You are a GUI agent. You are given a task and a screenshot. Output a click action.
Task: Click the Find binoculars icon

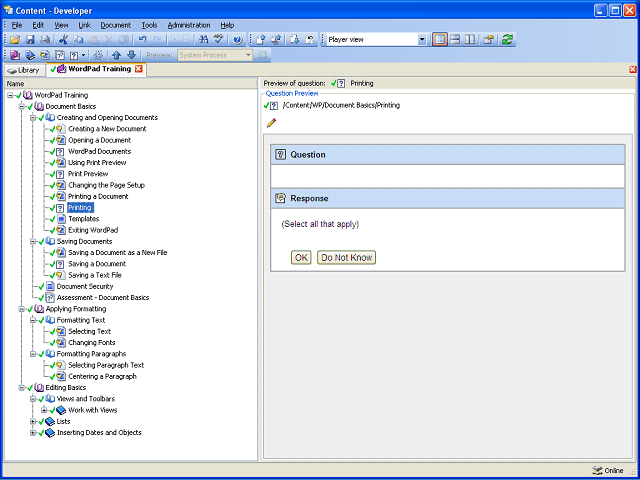[203, 40]
